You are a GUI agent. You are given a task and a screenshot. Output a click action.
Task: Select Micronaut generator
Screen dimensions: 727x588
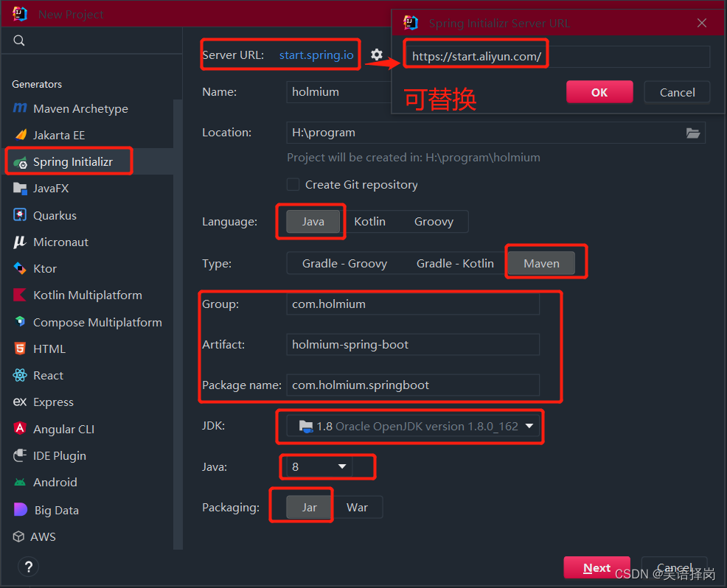(60, 242)
